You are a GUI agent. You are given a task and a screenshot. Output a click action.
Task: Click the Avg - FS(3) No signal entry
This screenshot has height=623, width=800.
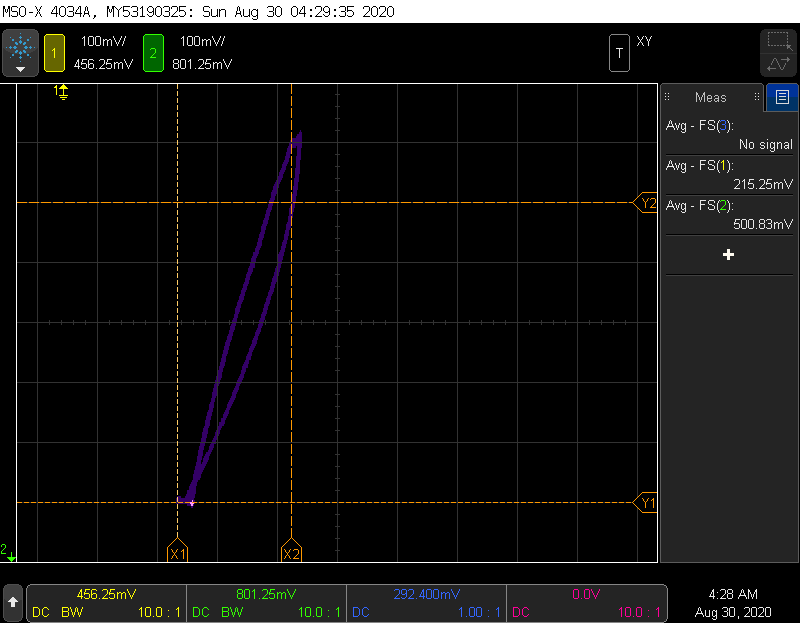(x=728, y=135)
